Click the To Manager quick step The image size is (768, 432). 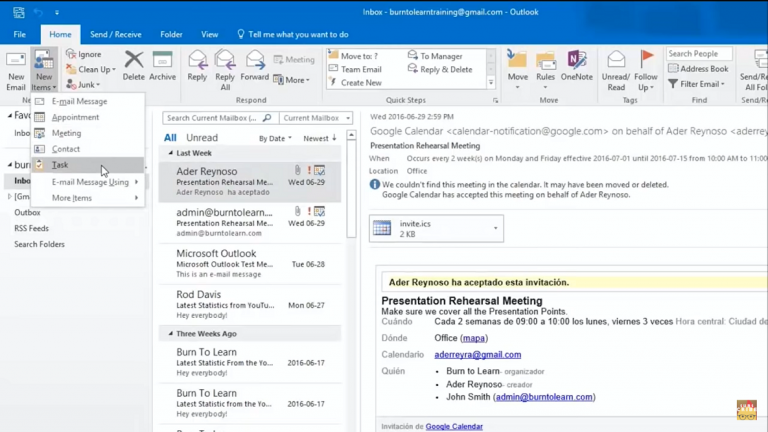(435, 56)
